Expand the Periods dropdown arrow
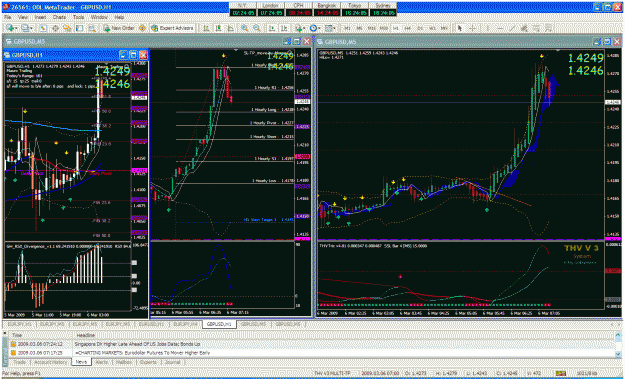Image resolution: width=625 pixels, height=379 pixels. pyautogui.click(x=320, y=28)
